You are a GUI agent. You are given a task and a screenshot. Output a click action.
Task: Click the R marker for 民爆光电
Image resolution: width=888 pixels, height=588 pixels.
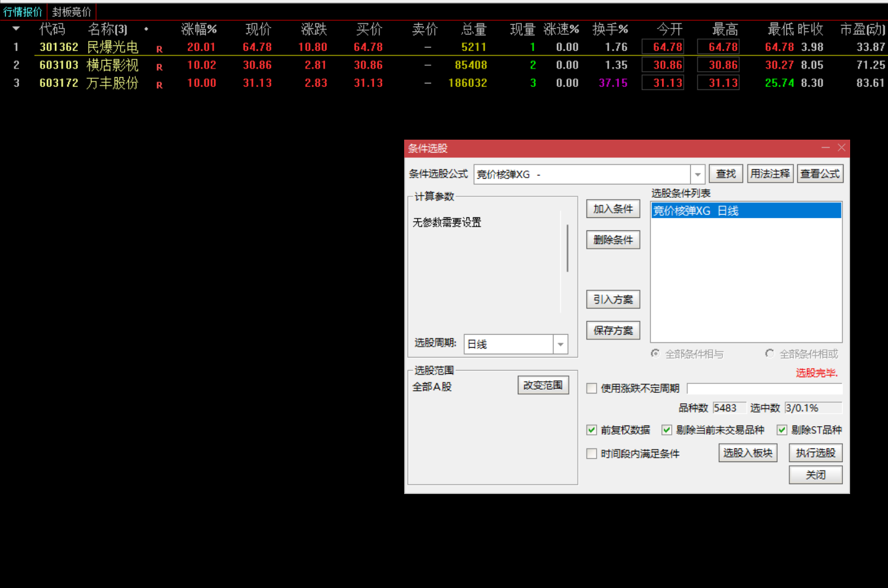159,49
